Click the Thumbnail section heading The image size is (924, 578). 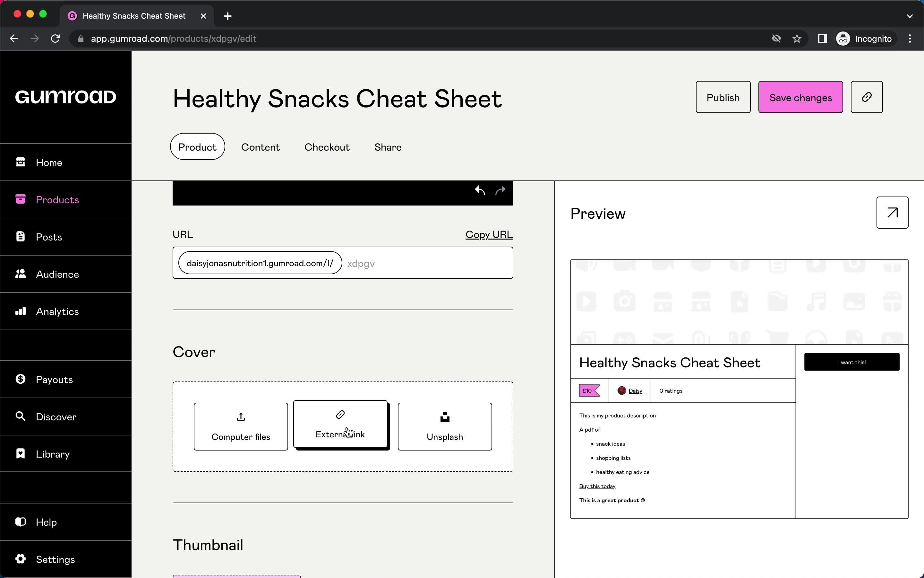208,545
